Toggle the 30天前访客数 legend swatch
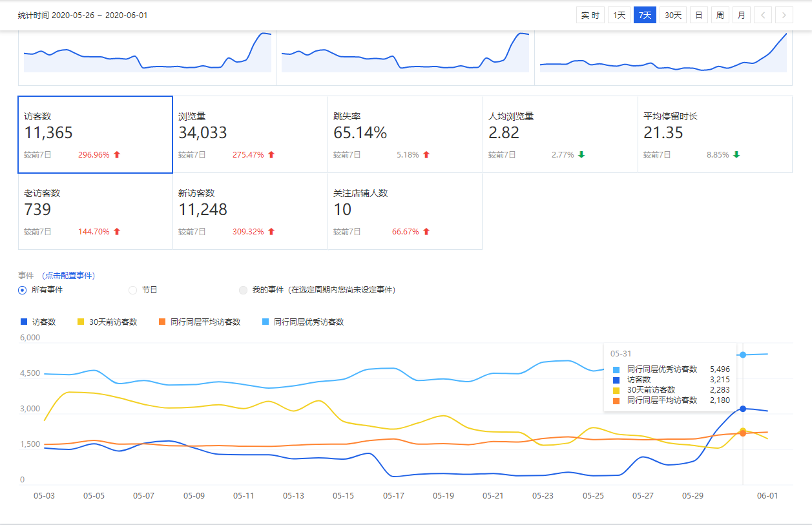Image resolution: width=812 pixels, height=525 pixels. pyautogui.click(x=81, y=322)
